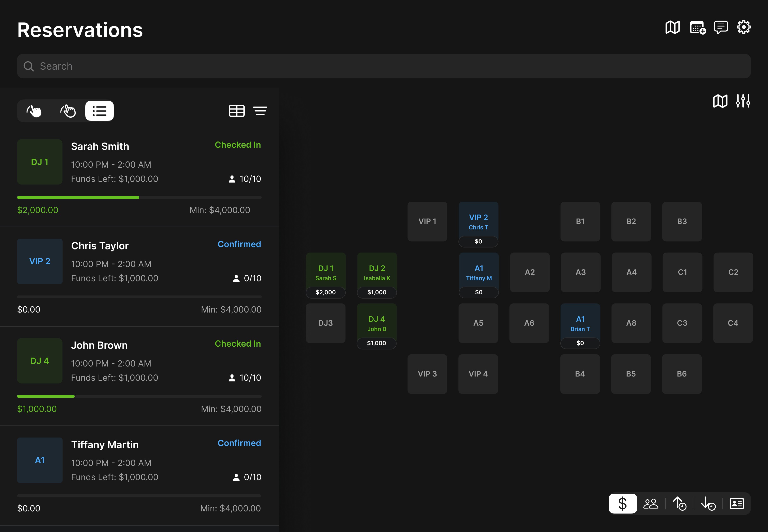Open the filter sliders above the floor map
Screen dimensions: 768x532
click(743, 101)
